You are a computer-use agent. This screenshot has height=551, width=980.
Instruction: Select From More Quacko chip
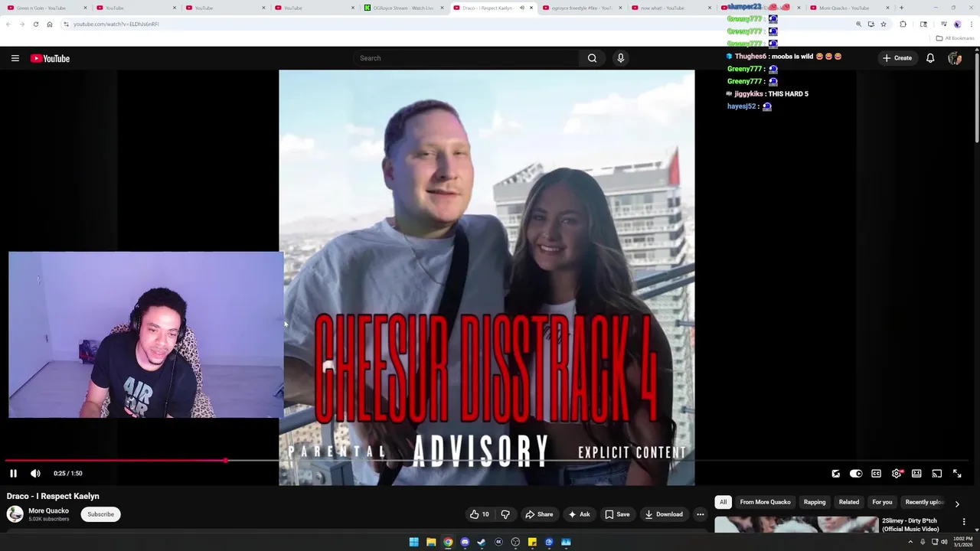[x=765, y=502]
